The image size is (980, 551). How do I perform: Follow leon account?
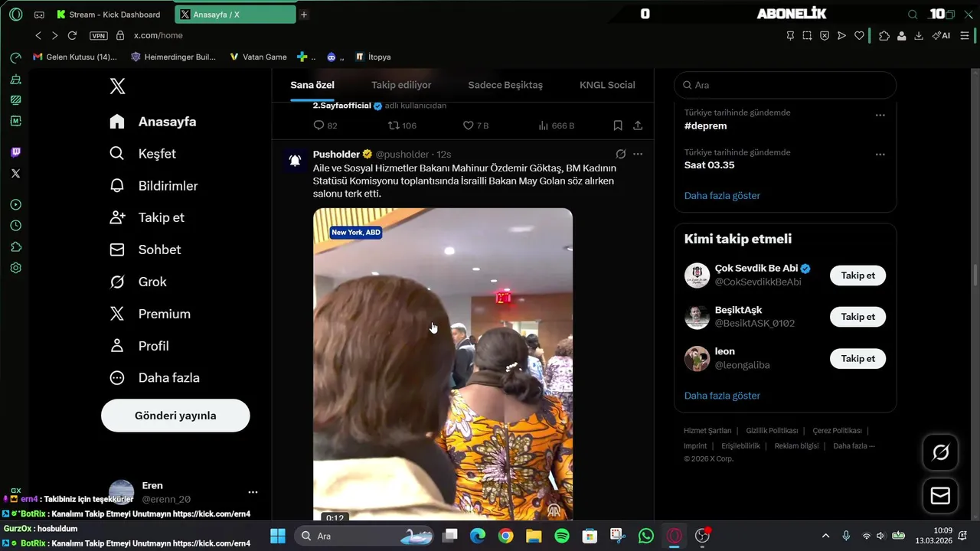pos(857,358)
